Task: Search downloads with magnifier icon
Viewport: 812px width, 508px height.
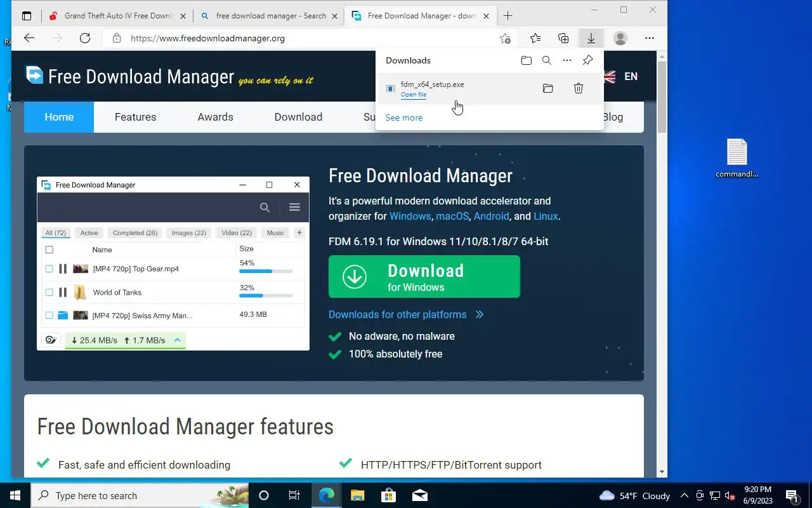Action: [x=547, y=60]
